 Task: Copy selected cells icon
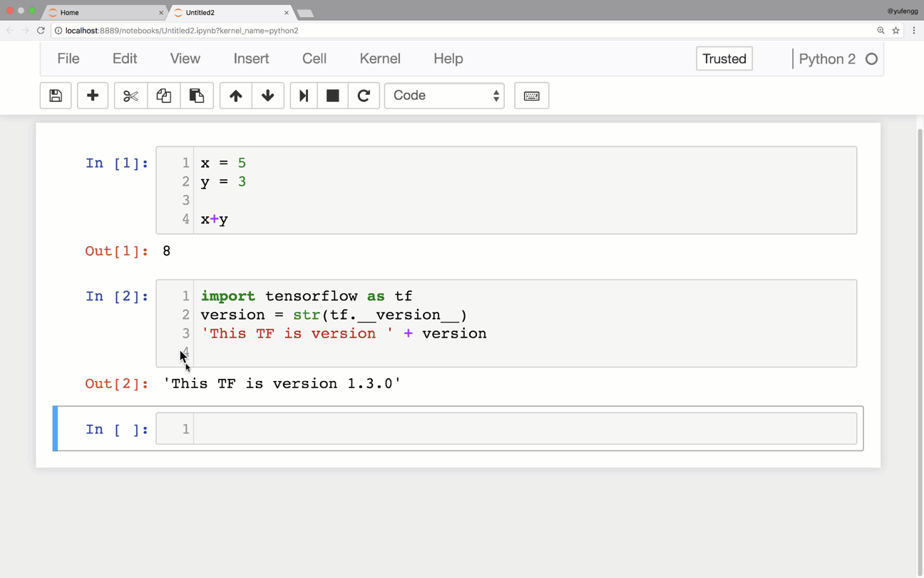point(164,96)
